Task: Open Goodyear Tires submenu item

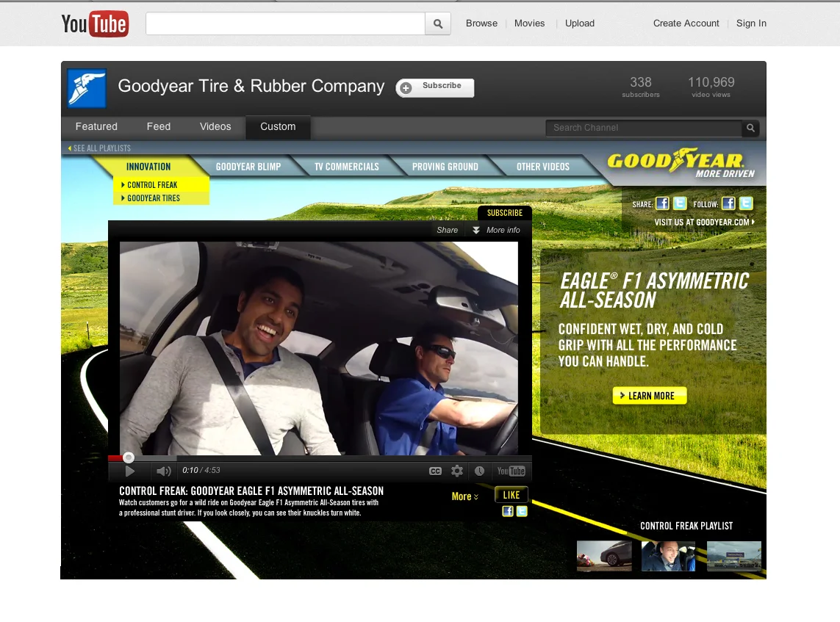Action: [x=161, y=198]
